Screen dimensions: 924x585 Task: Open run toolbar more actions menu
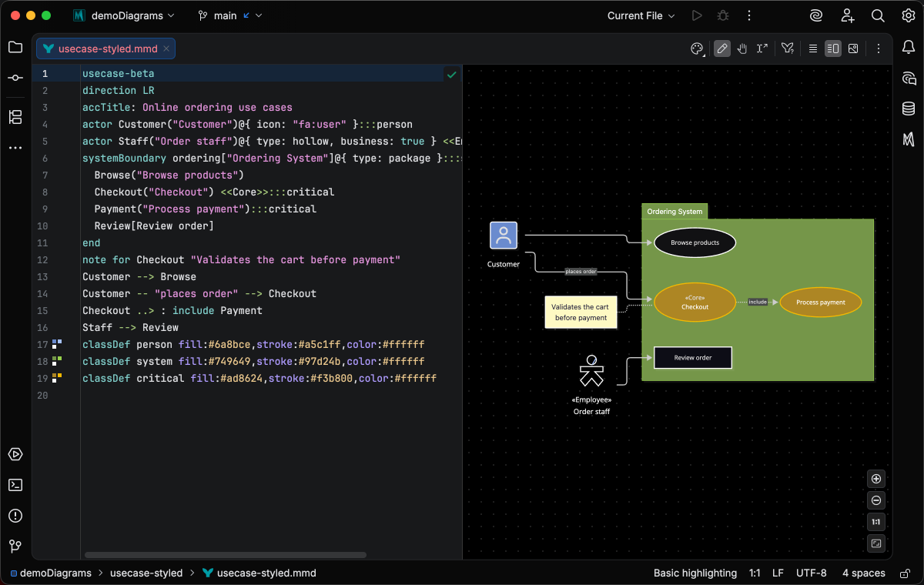748,15
